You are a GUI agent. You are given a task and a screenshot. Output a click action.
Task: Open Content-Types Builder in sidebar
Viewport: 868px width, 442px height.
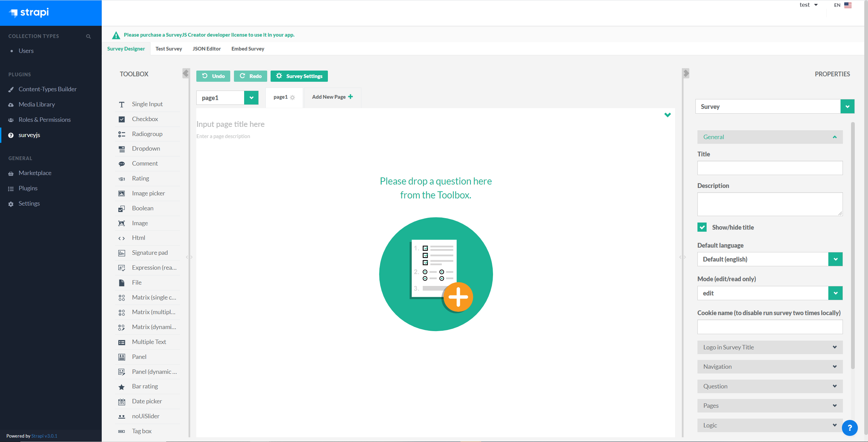[x=47, y=89]
